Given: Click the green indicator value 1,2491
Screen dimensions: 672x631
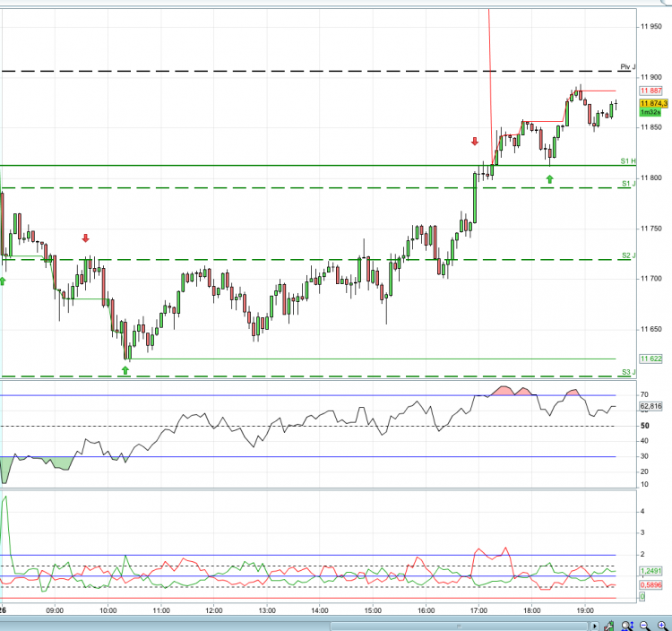Looking at the screenshot, I should tap(651, 571).
